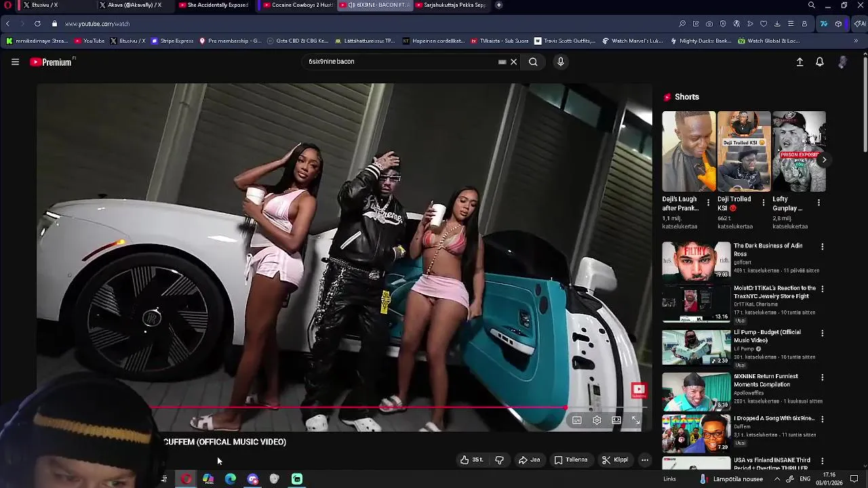Open Microsoft Edge from the taskbar
Image resolution: width=868 pixels, height=488 pixels.
231,479
